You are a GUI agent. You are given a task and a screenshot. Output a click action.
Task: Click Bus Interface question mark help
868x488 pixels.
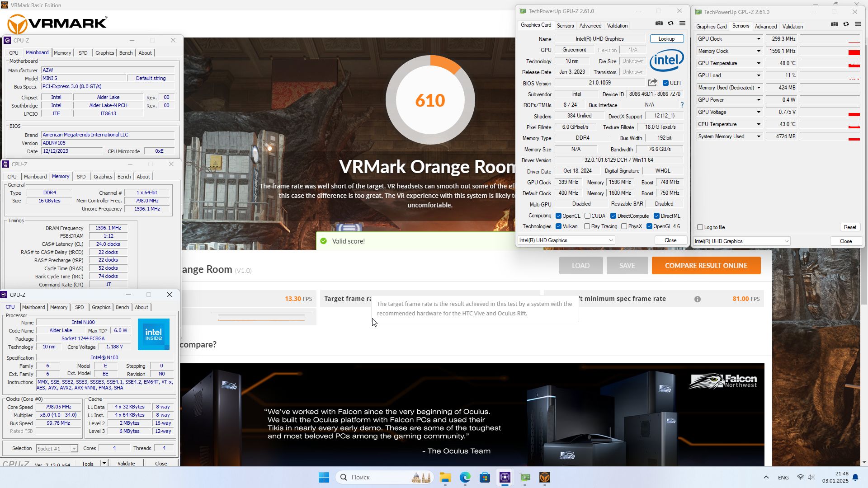click(682, 105)
